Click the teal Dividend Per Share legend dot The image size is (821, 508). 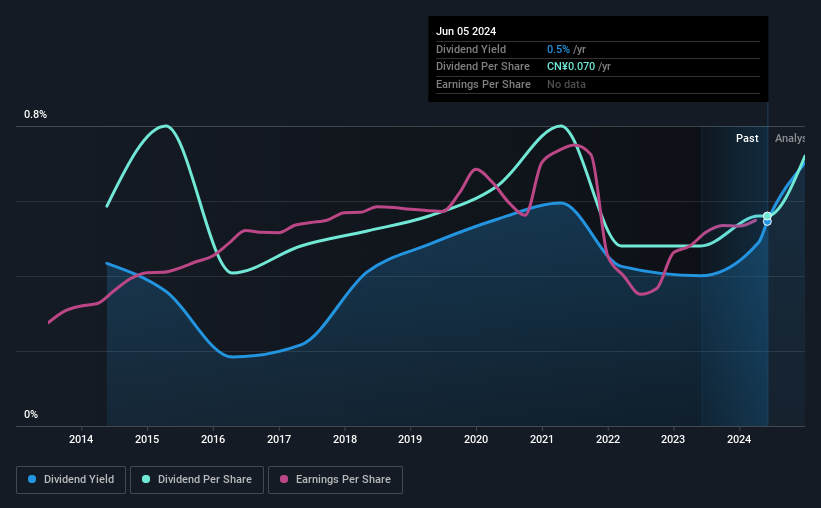tap(146, 479)
